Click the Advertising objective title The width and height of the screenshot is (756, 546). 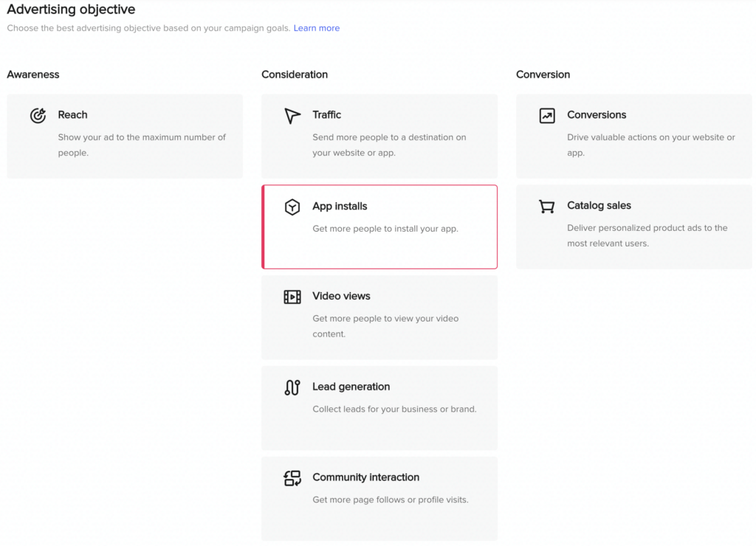pos(71,10)
